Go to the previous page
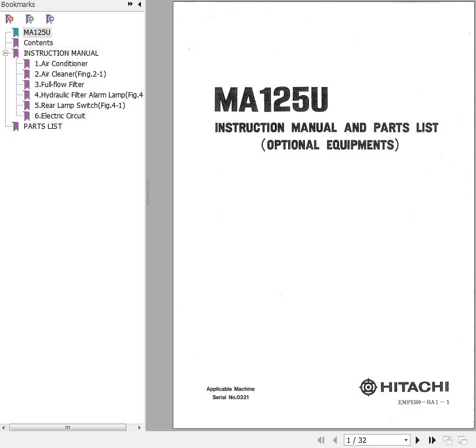Screen dimensions: 476x448 click(335, 440)
